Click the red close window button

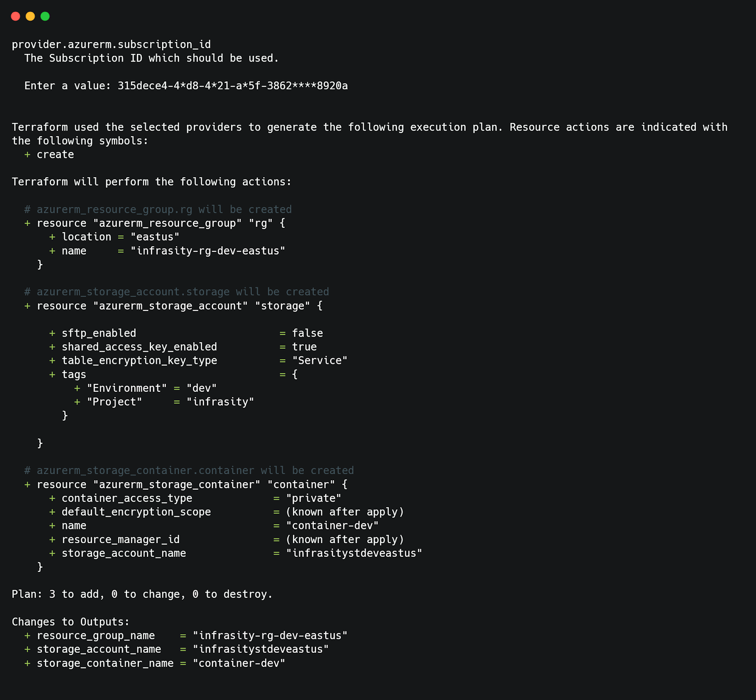point(16,17)
